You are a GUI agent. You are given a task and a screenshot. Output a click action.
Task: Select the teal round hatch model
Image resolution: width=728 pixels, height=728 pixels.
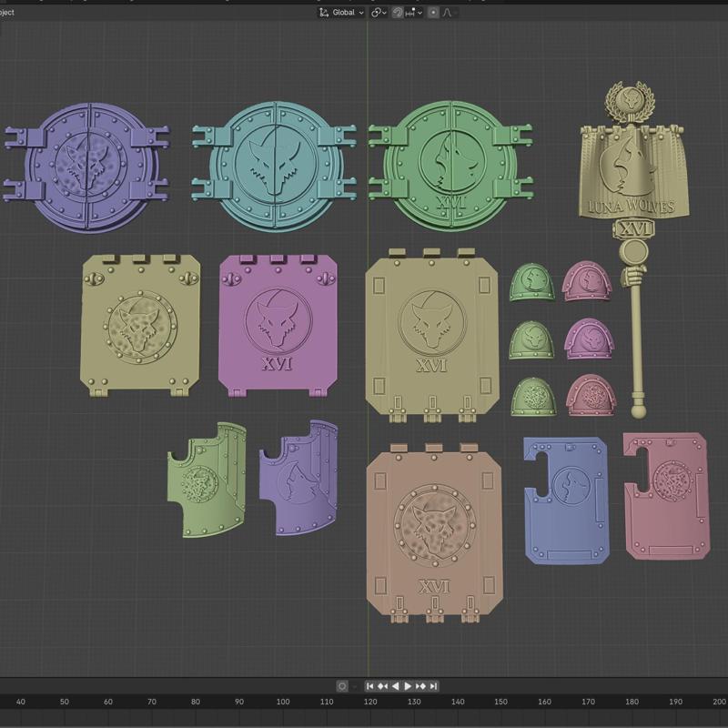274,166
